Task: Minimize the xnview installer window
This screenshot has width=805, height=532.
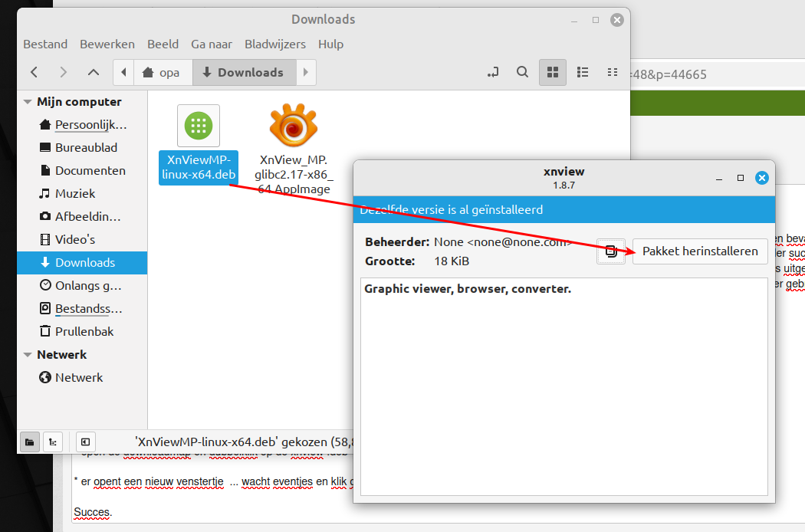Action: pos(719,178)
